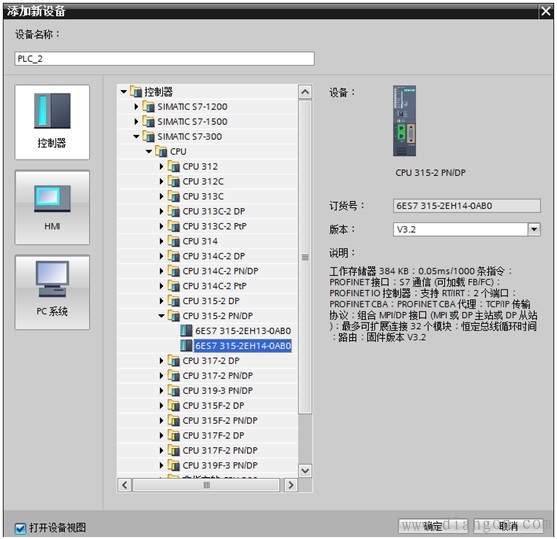The image size is (557, 539).
Task: Select the CPU 314C-2 PtP tree label
Action: click(x=215, y=286)
